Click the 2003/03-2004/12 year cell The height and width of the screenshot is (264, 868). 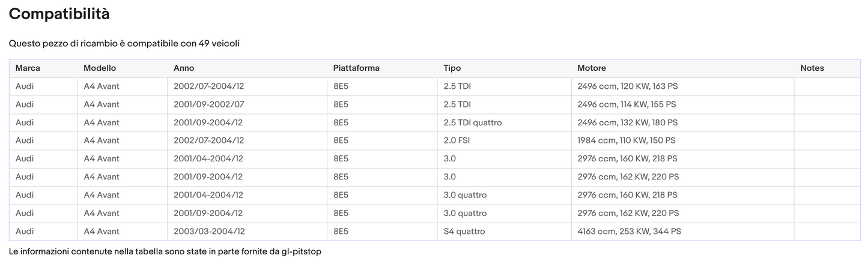209,232
